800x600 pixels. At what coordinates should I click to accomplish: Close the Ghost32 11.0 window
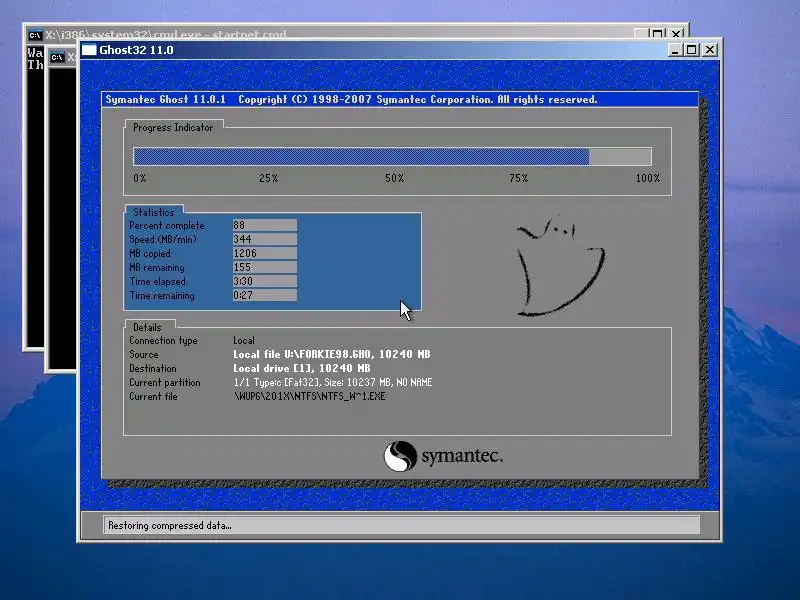pos(710,49)
